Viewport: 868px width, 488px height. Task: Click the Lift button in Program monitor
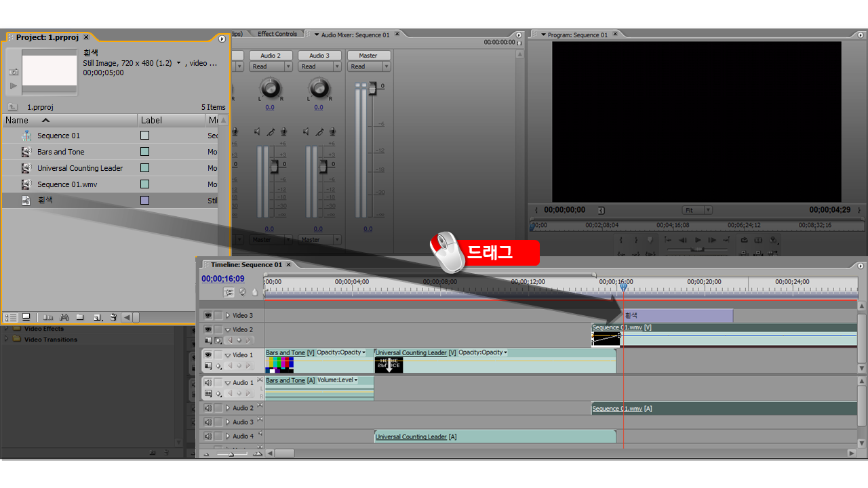coord(745,253)
